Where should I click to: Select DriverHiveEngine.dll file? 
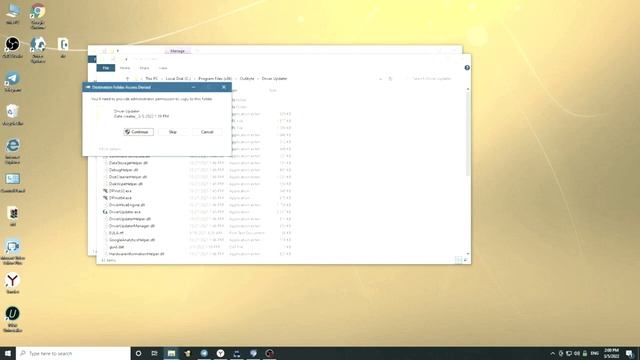(x=127, y=205)
